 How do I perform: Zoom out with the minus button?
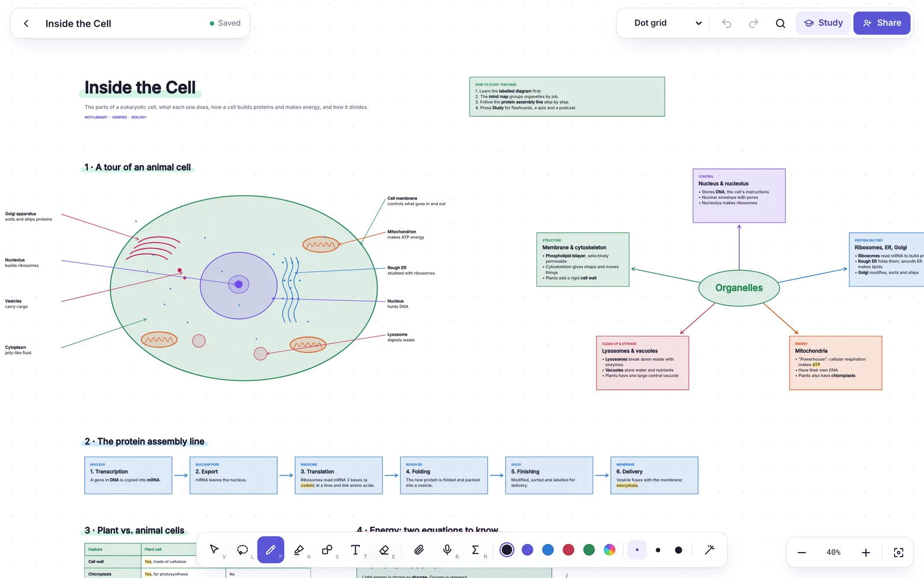pyautogui.click(x=802, y=553)
